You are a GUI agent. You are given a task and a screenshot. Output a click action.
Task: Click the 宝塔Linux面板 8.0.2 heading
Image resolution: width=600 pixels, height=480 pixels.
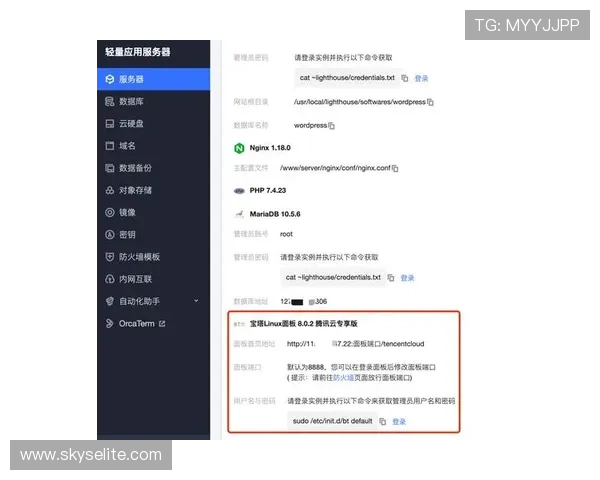pyautogui.click(x=303, y=324)
